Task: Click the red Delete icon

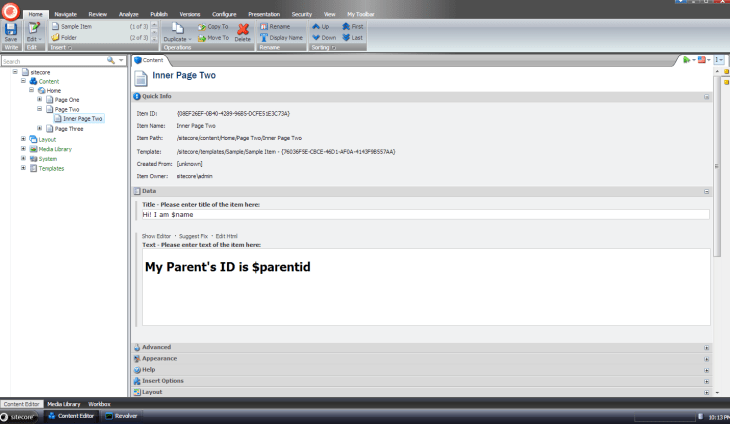Action: click(x=243, y=31)
